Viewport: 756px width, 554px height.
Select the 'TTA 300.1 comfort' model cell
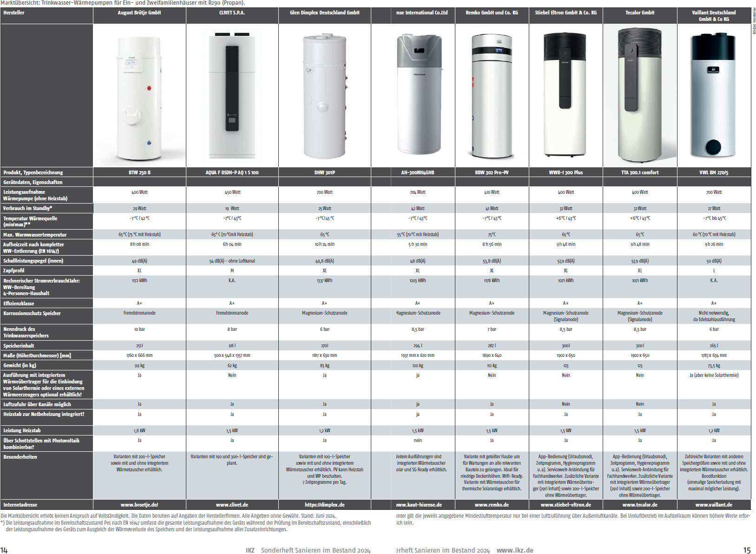click(x=640, y=172)
